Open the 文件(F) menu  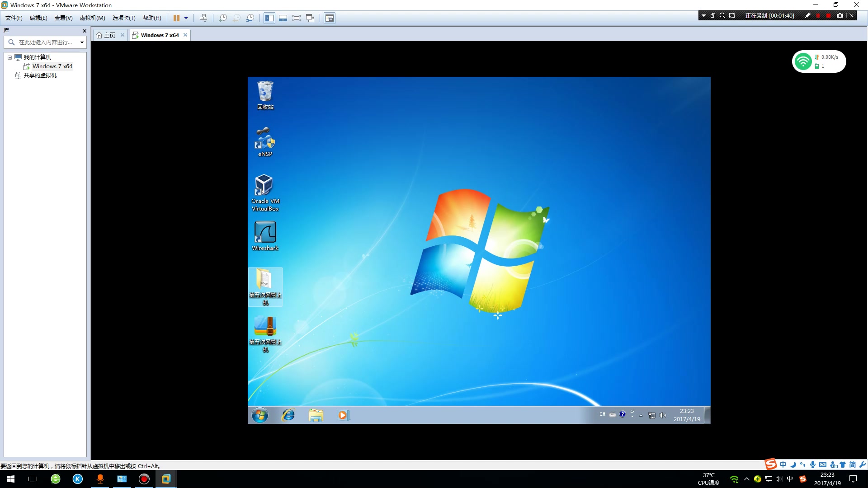point(14,18)
